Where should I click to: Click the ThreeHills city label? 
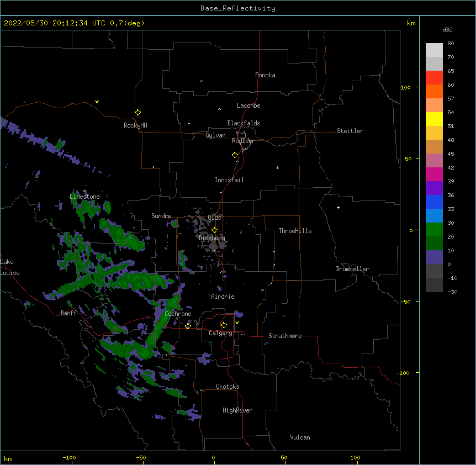point(295,231)
